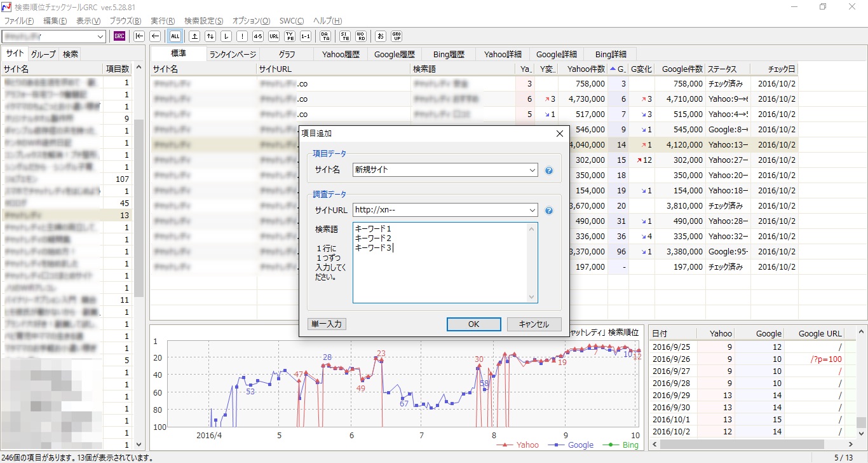Switch to the Google詳細 tab
This screenshot has height=463, width=868.
pyautogui.click(x=557, y=55)
